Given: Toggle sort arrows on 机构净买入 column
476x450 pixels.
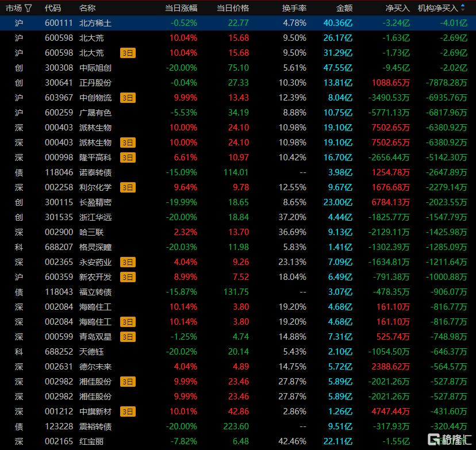Looking at the screenshot, I should pos(463,7).
